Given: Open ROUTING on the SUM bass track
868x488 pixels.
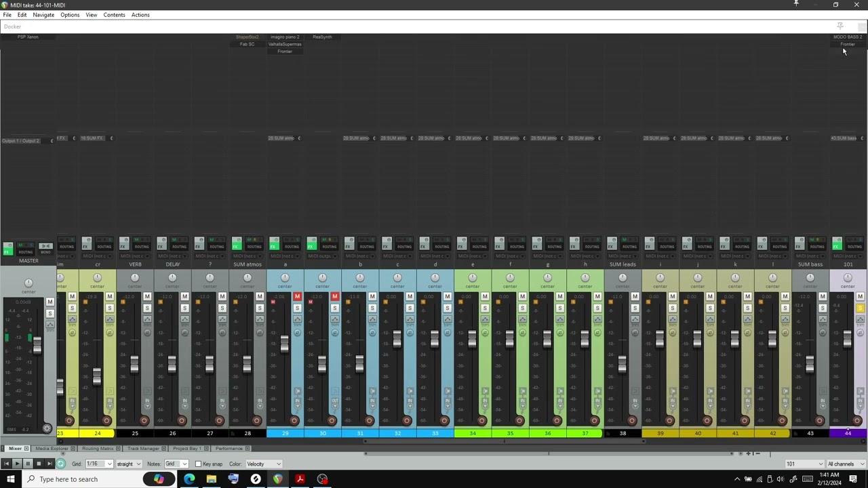Looking at the screenshot, I should coord(817,243).
